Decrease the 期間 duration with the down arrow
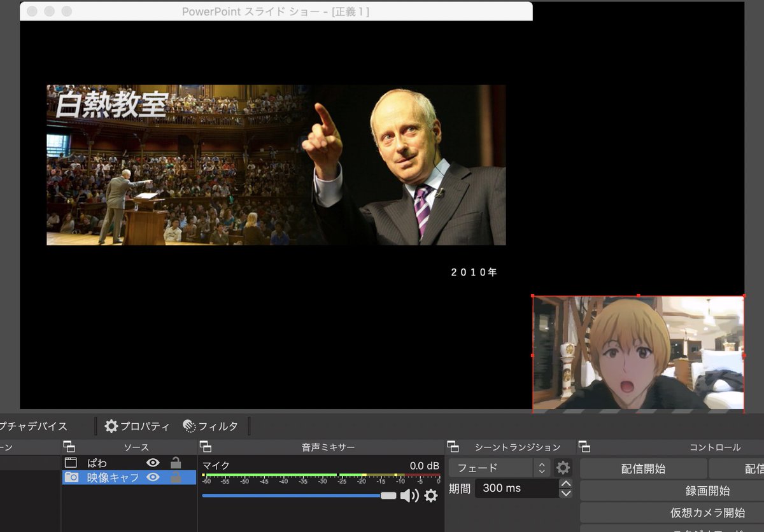This screenshot has height=532, width=764. point(565,493)
